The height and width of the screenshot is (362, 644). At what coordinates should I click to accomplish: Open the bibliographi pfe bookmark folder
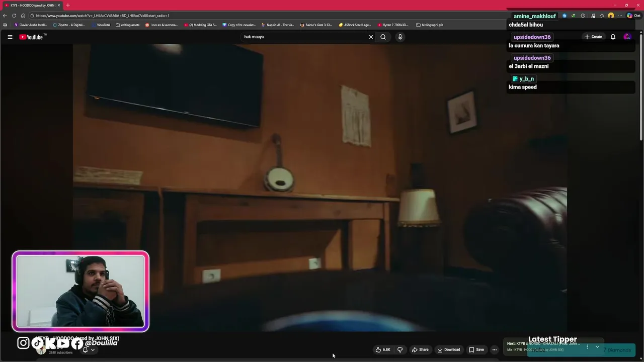click(x=430, y=25)
